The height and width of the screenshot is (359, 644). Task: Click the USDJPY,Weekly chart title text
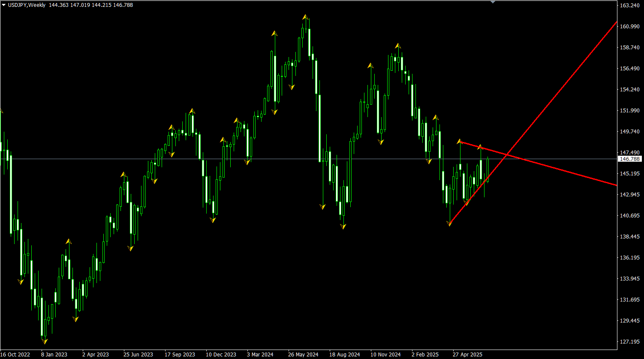click(x=27, y=5)
